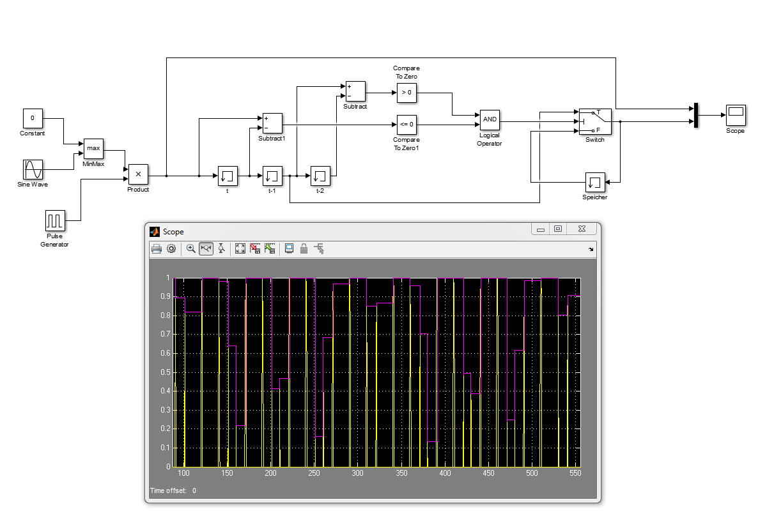Select the Zoom Y-axis tool
Viewport: 774px width, 532px height.
coord(221,249)
